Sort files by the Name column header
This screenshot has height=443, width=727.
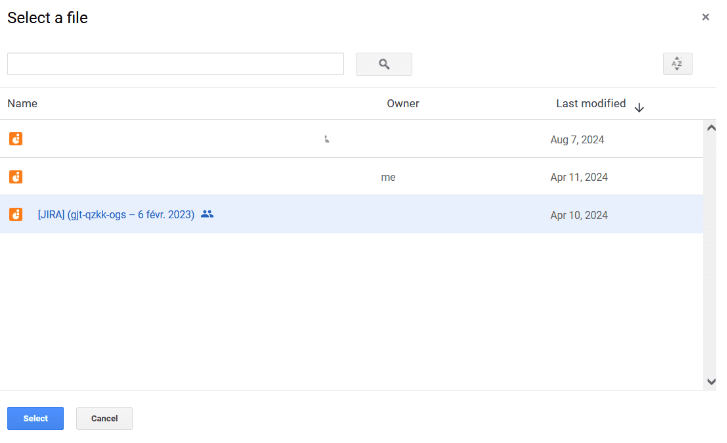coord(22,103)
